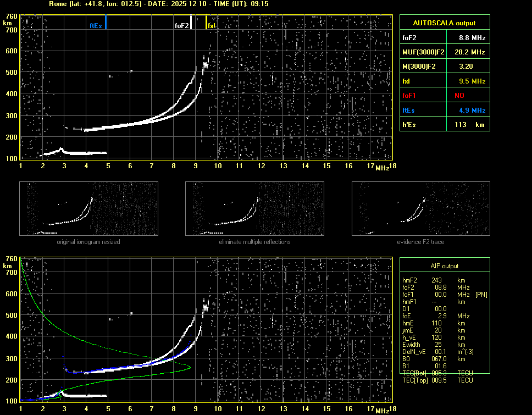
Task: Click the hmF2 243 km entry in AIP output
Action: 437,280
